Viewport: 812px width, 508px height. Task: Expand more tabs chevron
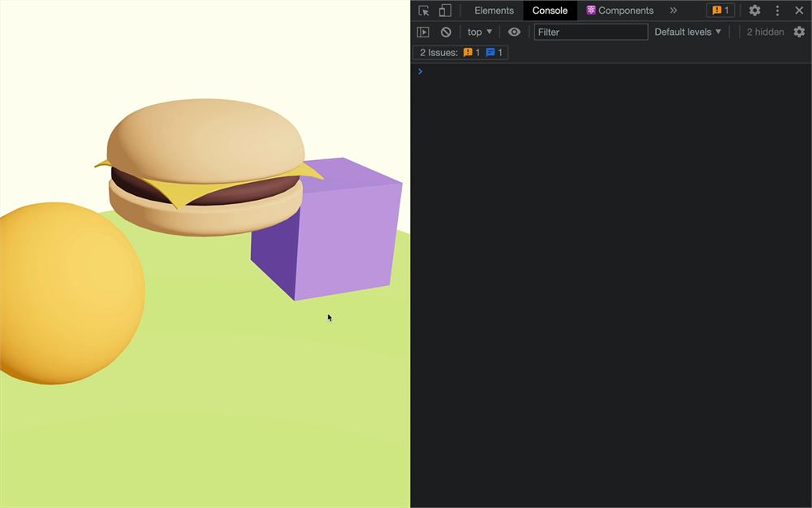pyautogui.click(x=673, y=11)
